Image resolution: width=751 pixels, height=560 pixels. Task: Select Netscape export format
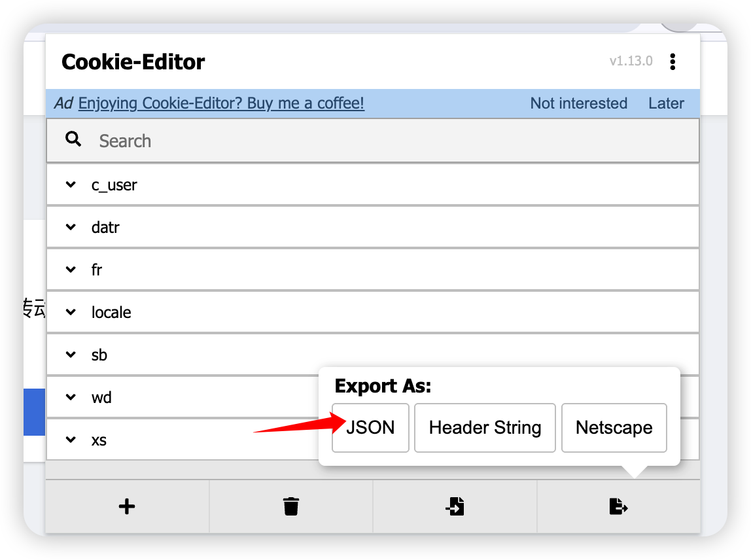pos(614,428)
